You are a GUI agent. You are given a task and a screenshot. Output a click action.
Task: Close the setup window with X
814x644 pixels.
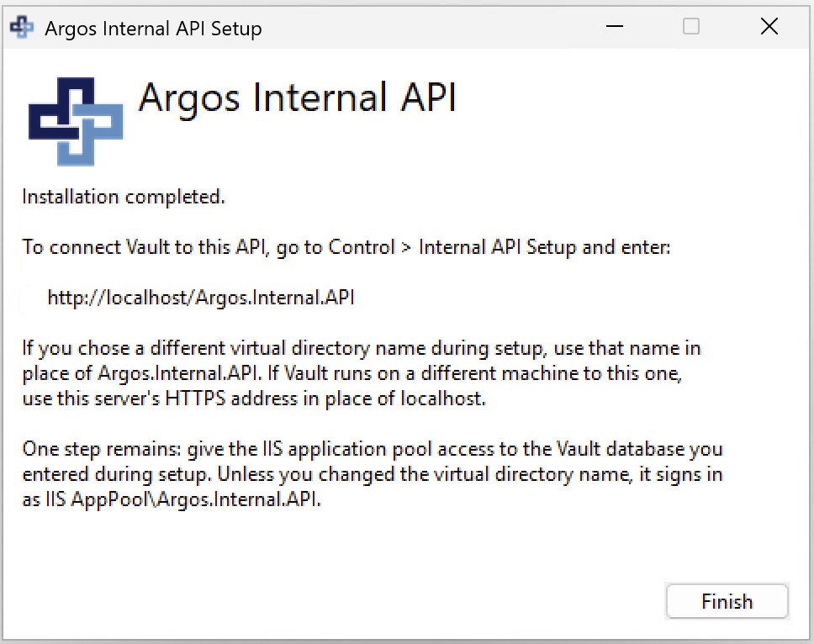tap(769, 26)
